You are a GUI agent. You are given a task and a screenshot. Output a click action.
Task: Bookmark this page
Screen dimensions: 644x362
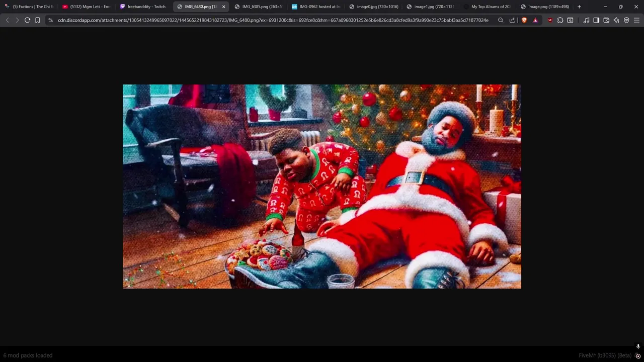coord(38,20)
